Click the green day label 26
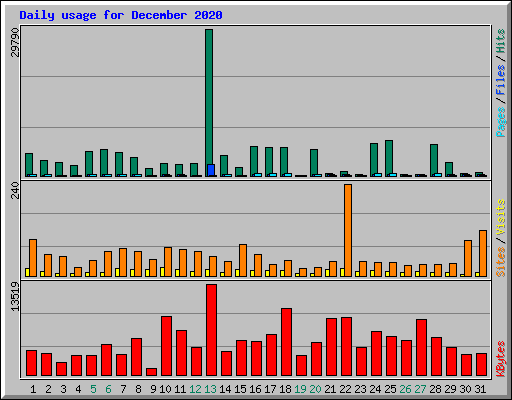This screenshot has width=512, height=400. click(x=405, y=389)
